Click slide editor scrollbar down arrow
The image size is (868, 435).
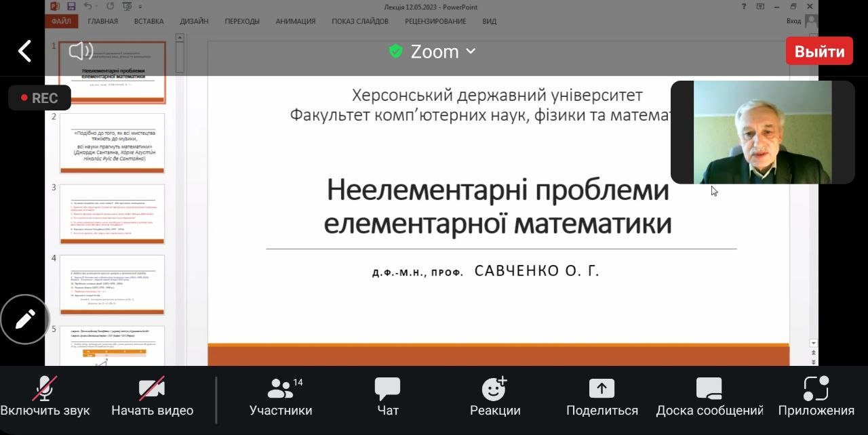[x=814, y=344]
